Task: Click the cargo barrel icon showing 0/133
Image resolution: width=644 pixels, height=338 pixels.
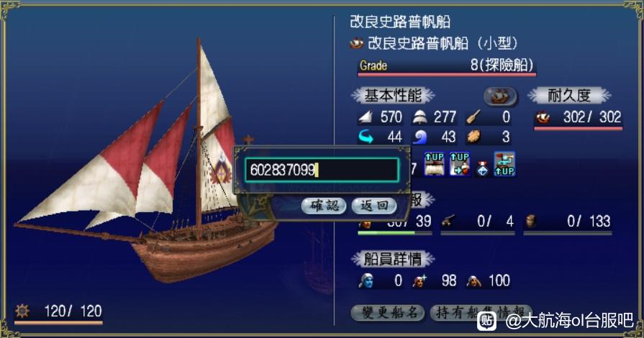Action: pos(531,222)
